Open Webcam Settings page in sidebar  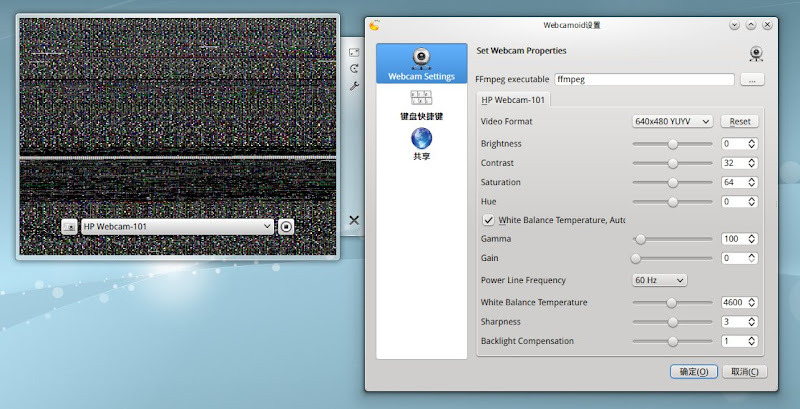click(421, 63)
